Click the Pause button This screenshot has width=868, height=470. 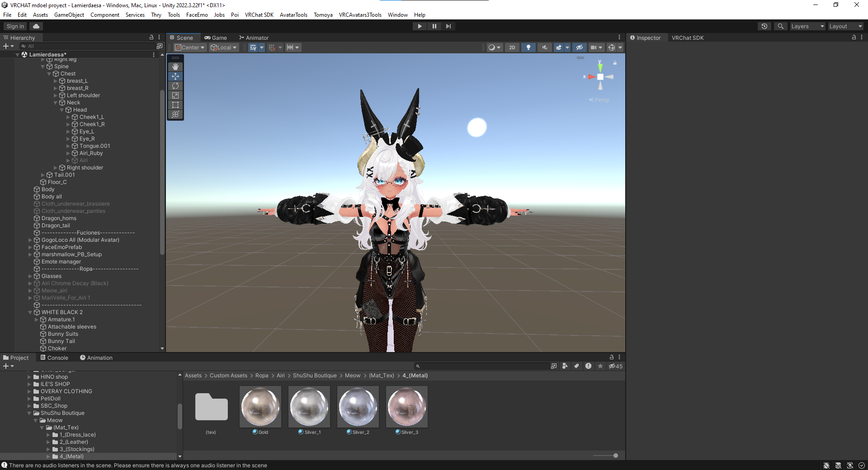point(434,26)
